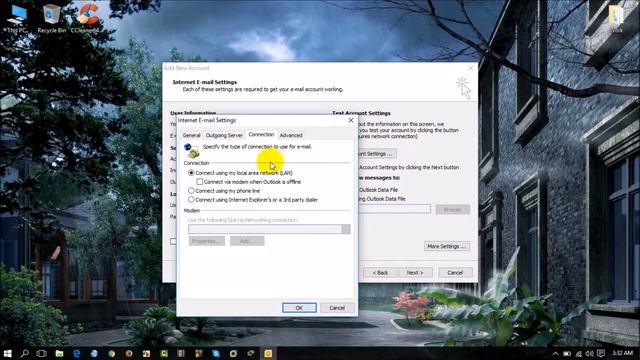This screenshot has height=360, width=640.
Task: Click Back in Add New Account wizard
Action: pyautogui.click(x=380, y=273)
